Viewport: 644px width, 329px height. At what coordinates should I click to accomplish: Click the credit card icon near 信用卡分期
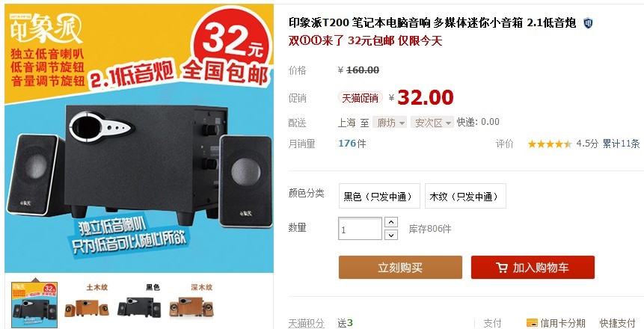point(532,323)
